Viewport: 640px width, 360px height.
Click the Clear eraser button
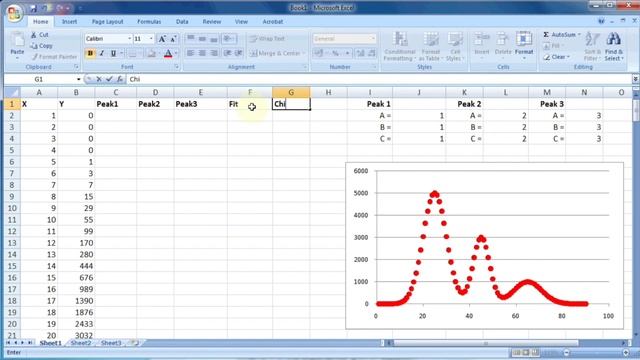coord(556,57)
